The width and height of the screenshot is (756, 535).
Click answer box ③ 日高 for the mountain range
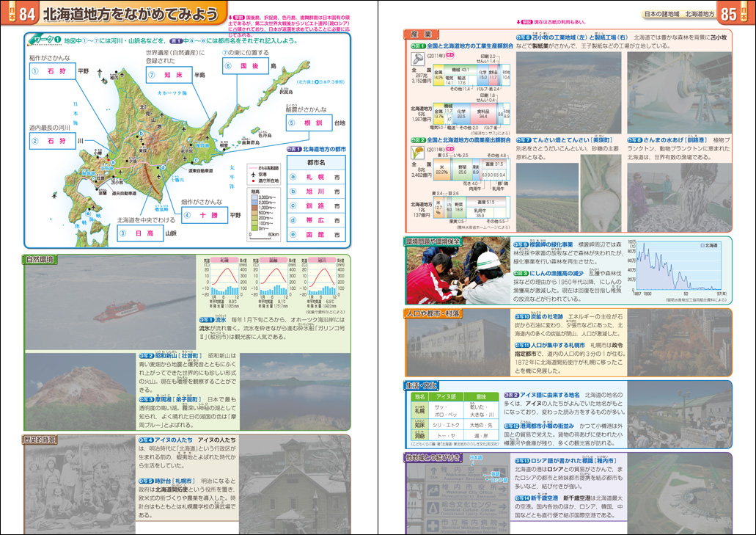140,233
